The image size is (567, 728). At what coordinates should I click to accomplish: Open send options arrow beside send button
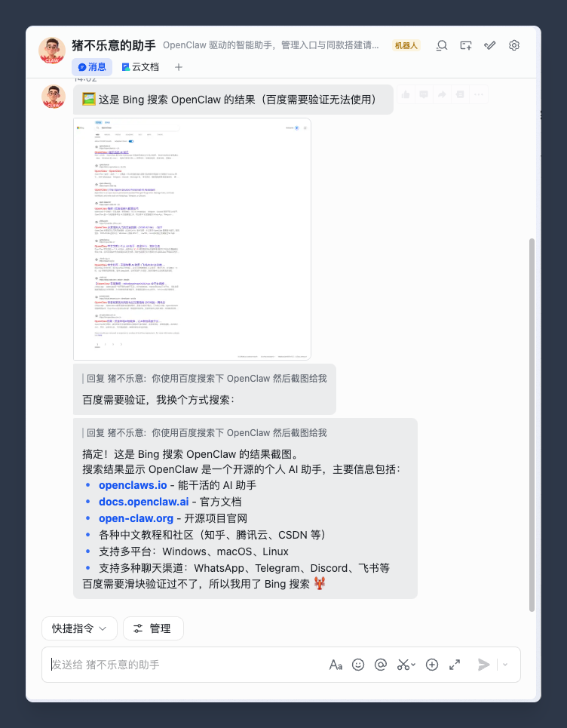click(505, 665)
